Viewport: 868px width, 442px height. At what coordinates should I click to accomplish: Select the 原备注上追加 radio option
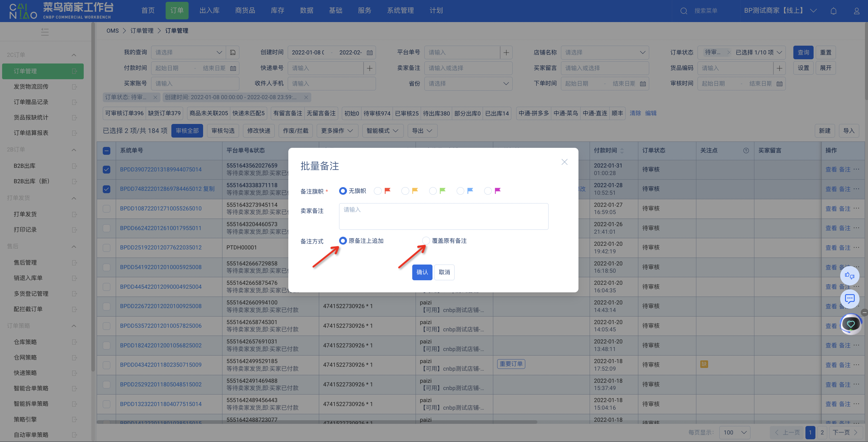coord(343,241)
